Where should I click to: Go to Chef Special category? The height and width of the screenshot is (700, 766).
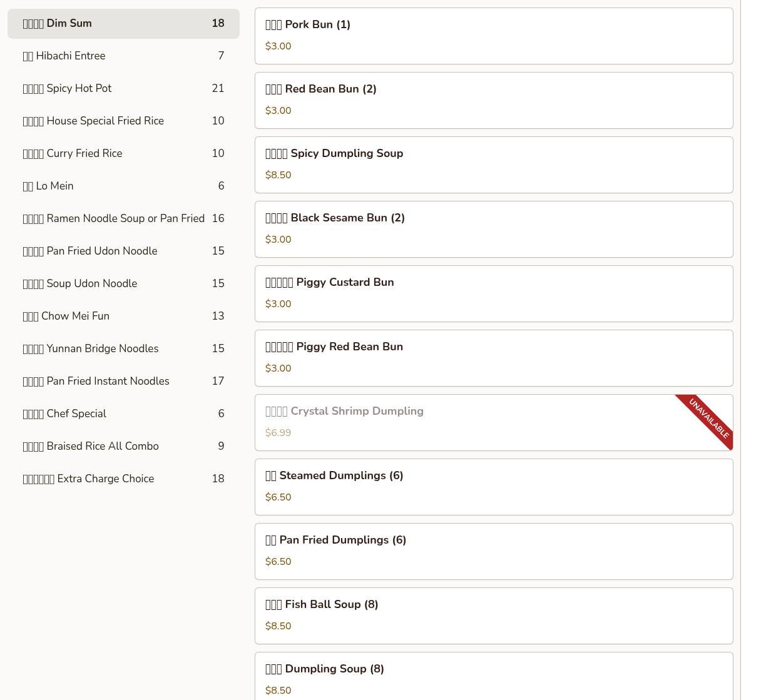[x=123, y=413]
